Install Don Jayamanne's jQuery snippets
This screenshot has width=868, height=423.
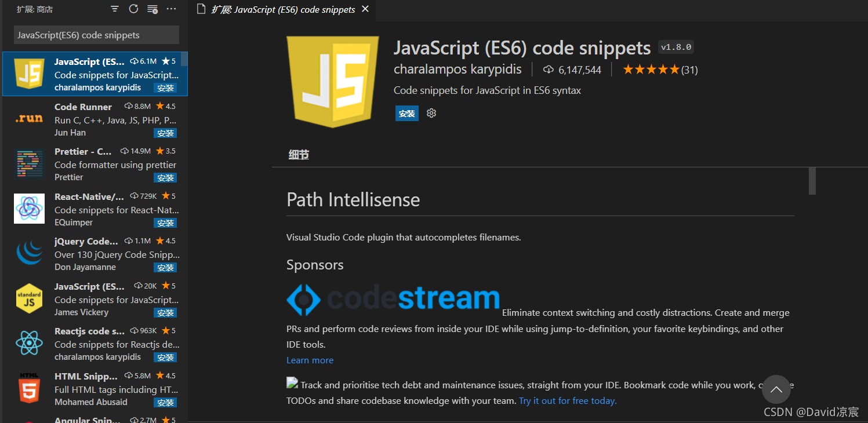tap(165, 268)
